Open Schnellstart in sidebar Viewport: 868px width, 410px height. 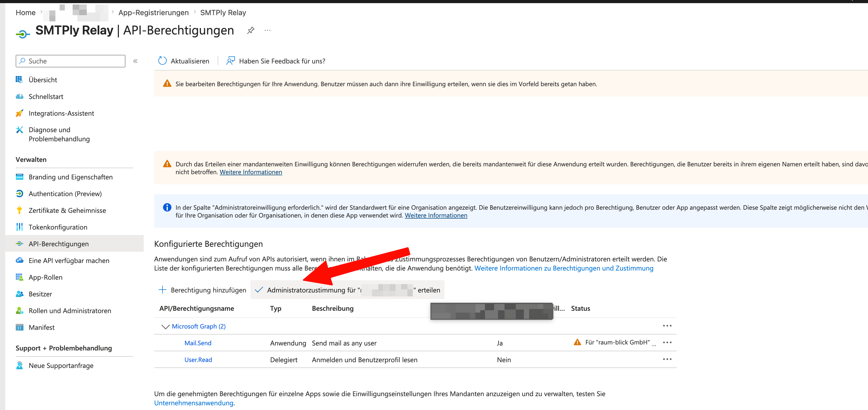46,97
